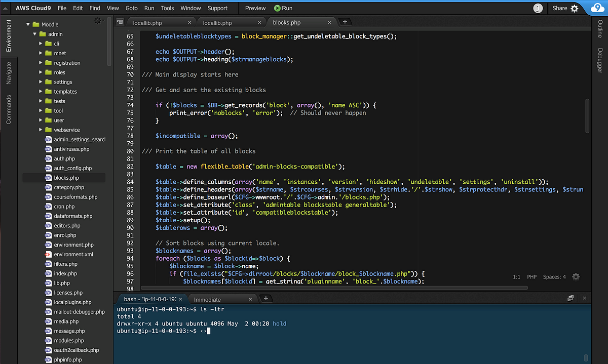Image resolution: width=608 pixels, height=364 pixels.
Task: Open the Tools menu
Action: 167,8
